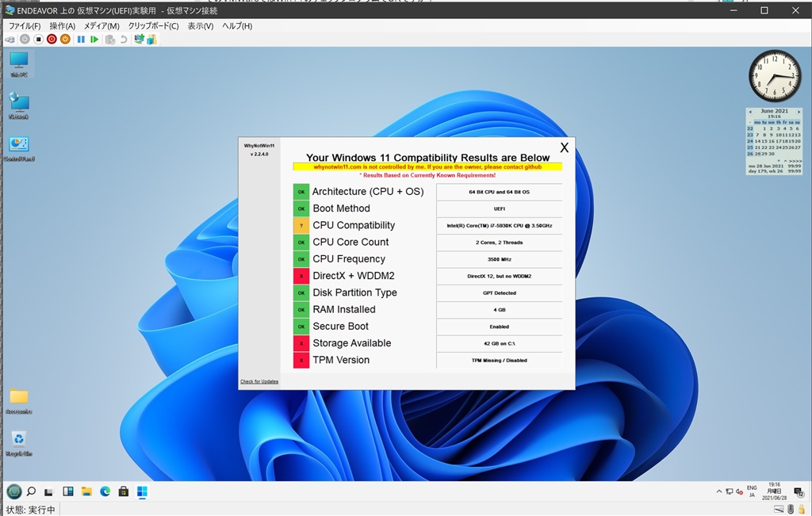The height and width of the screenshot is (516, 812).
Task: Open Microsoft Store from the taskbar
Action: pyautogui.click(x=123, y=491)
